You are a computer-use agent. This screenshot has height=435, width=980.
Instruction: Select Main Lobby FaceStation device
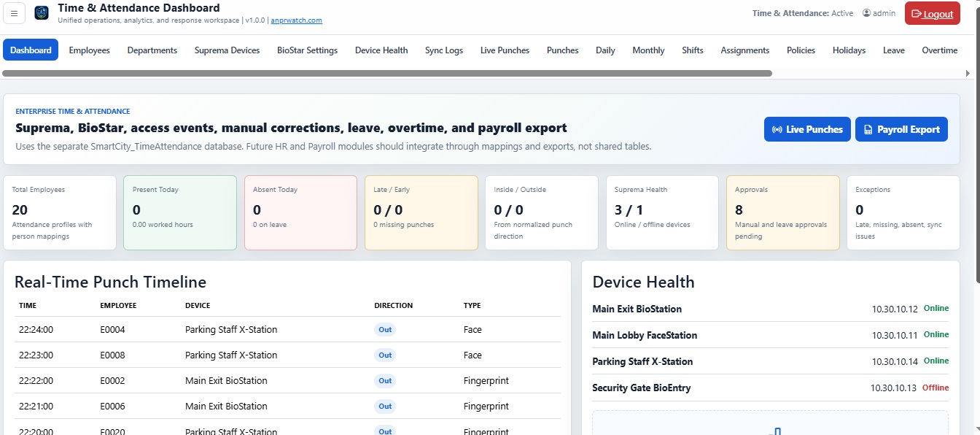point(771,335)
